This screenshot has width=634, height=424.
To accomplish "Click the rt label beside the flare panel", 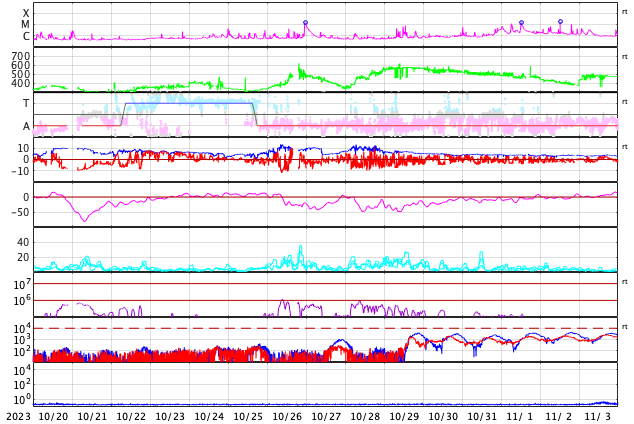I will pyautogui.click(x=624, y=12).
